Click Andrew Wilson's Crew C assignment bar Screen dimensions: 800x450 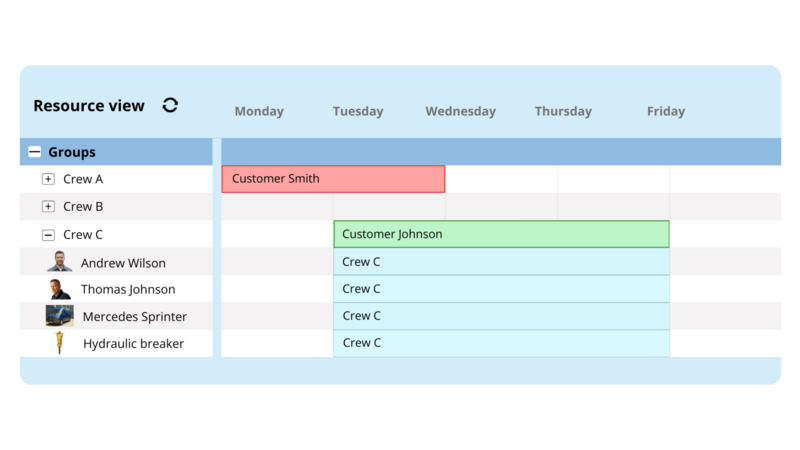[500, 262]
